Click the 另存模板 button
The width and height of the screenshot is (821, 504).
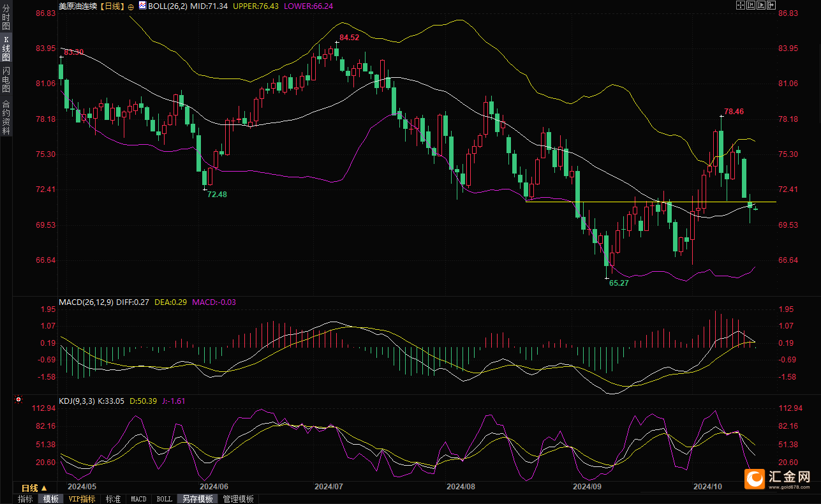pyautogui.click(x=197, y=499)
